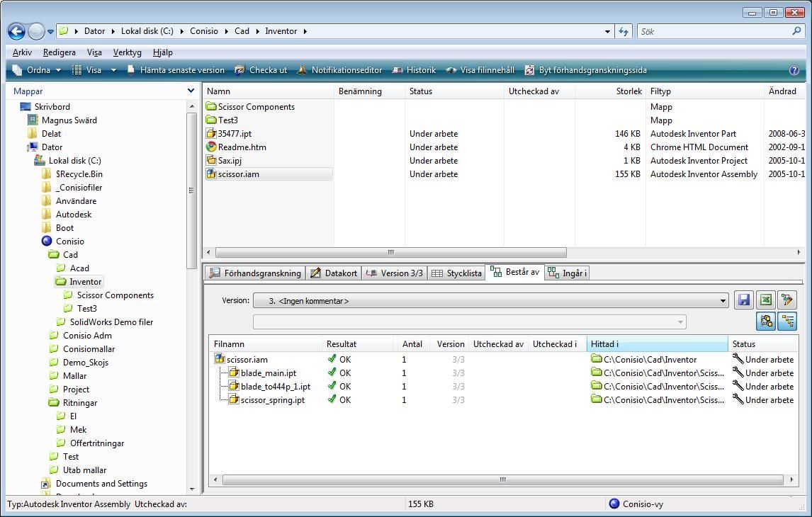Open the help question mark icon
The height and width of the screenshot is (517, 812).
pos(794,70)
